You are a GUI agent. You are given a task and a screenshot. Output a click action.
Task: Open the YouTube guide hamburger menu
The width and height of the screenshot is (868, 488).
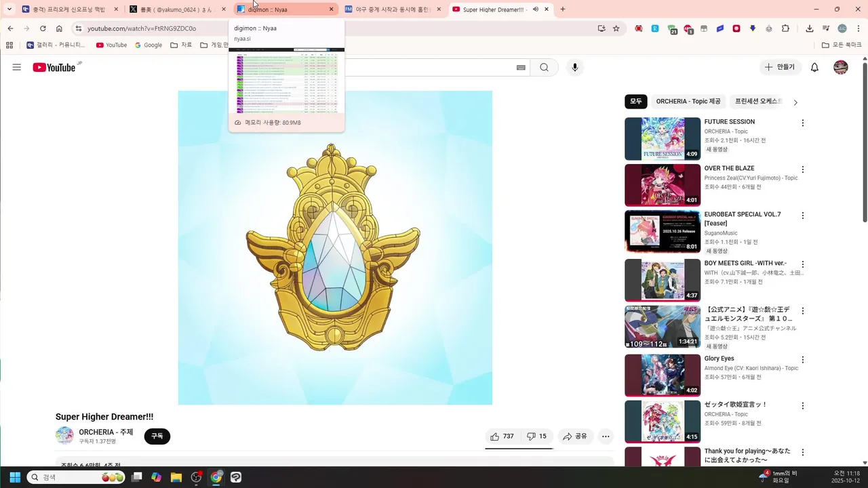(x=17, y=67)
